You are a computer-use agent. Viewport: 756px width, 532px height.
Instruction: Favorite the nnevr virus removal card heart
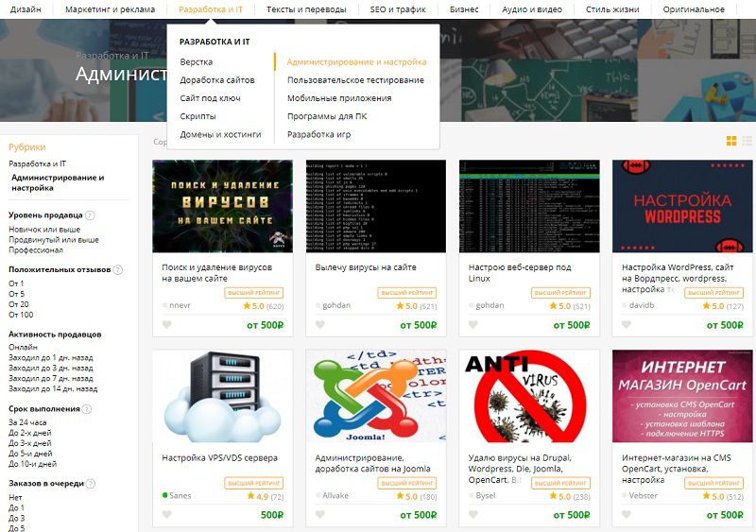coord(167,325)
